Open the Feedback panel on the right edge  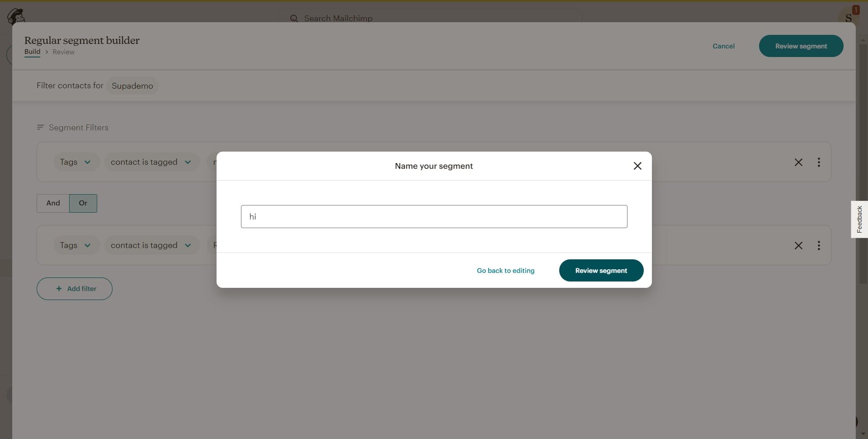point(859,219)
